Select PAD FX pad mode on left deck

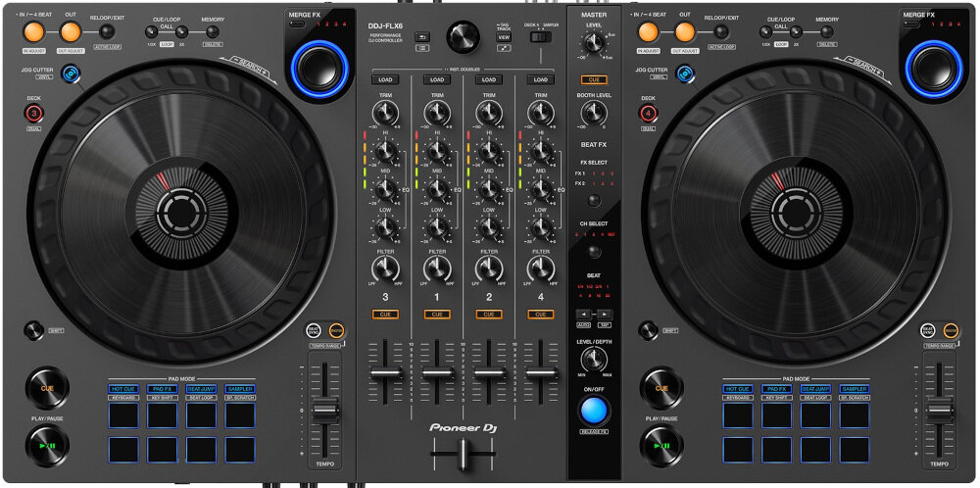coord(163,389)
